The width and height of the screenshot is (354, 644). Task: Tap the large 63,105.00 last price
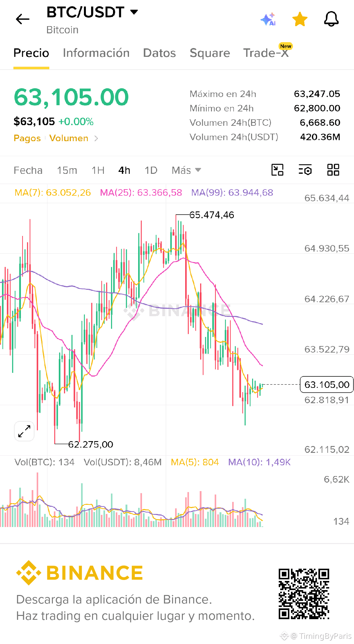[71, 97]
